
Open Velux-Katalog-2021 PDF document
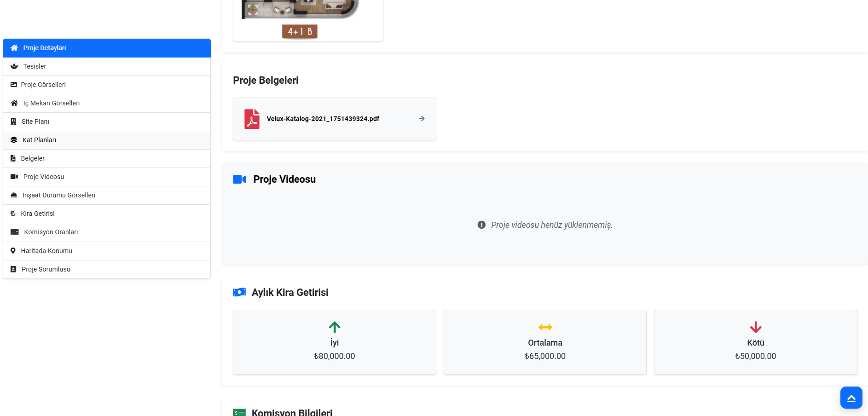323,119
